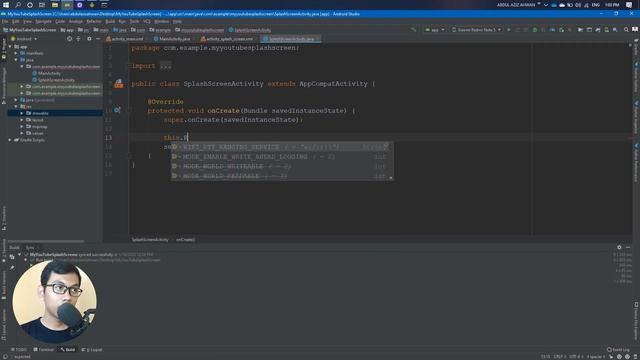Place cursor on package declaration line
Screen dimensions: 640x360
(215, 48)
